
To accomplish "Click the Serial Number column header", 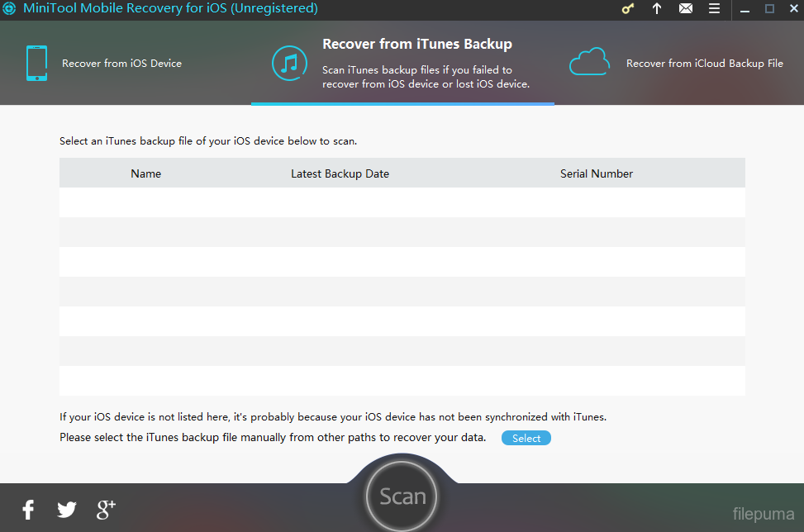I will 596,173.
